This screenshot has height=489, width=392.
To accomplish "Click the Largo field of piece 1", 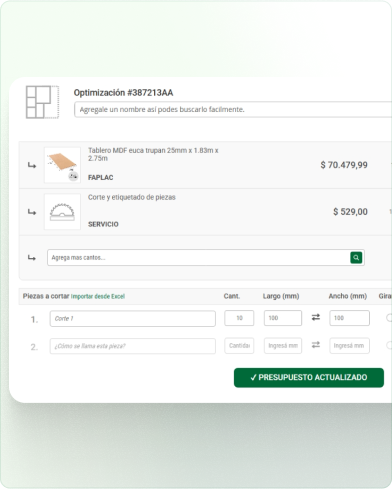I will tap(283, 318).
